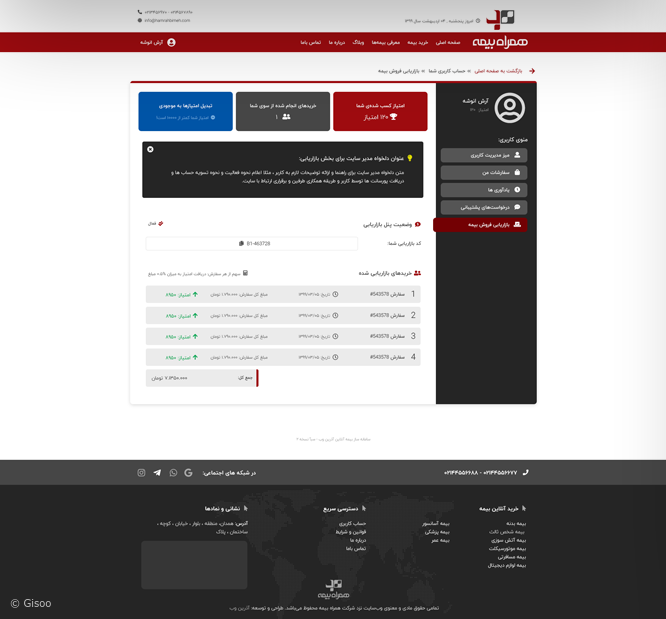This screenshot has width=666, height=619.
Task: Click the copy icon beside code B1-463728
Action: [x=241, y=243]
